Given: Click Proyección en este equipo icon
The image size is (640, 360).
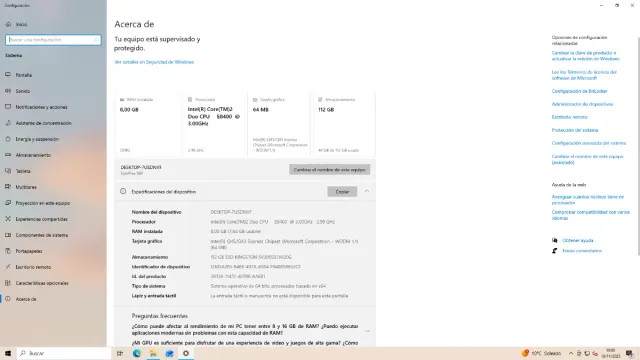Looking at the screenshot, I should (8, 203).
